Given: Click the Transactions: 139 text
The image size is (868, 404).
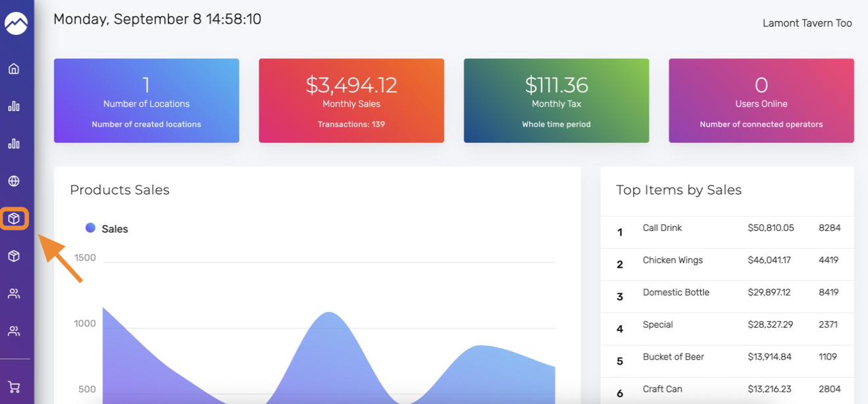Looking at the screenshot, I should point(351,124).
